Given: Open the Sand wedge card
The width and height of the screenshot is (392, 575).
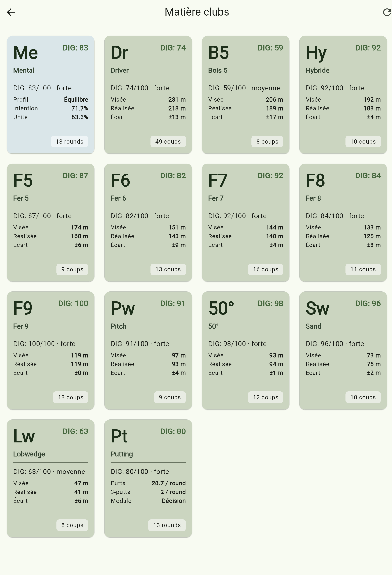Looking at the screenshot, I should pyautogui.click(x=343, y=351).
